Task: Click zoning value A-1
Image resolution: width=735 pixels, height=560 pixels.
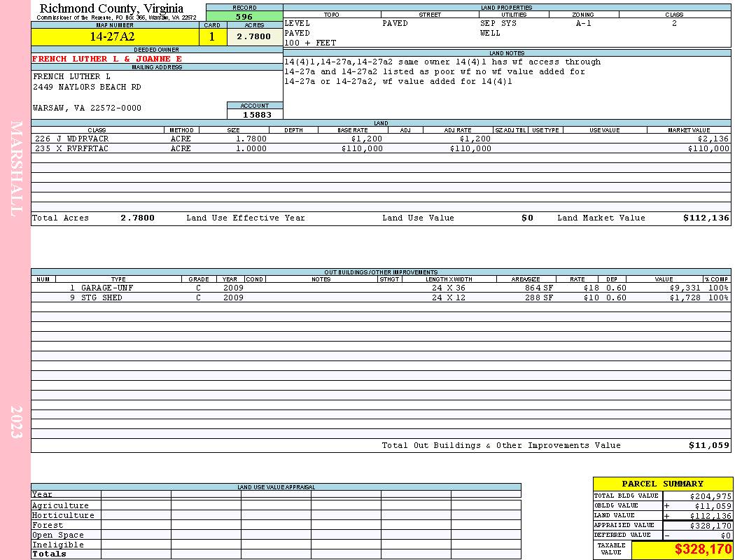Action: click(x=584, y=23)
